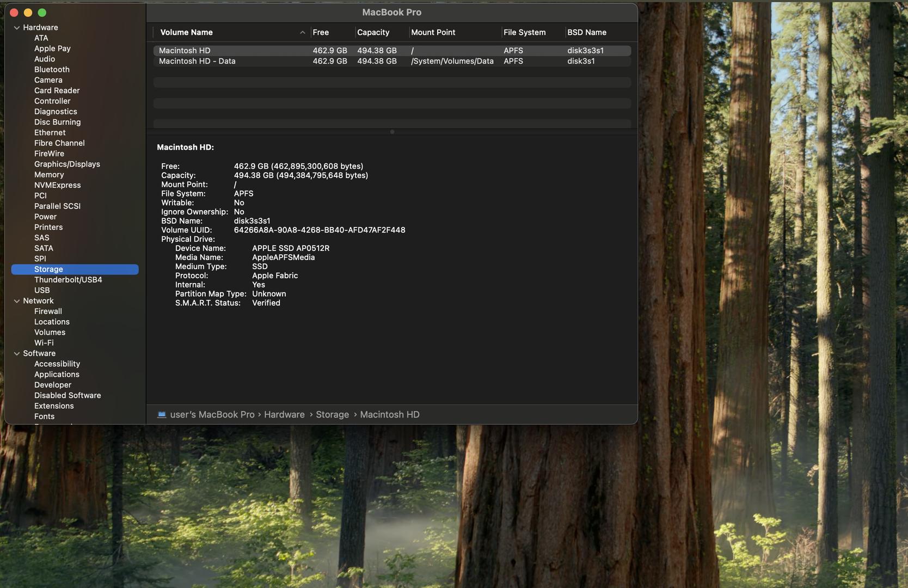The height and width of the screenshot is (588, 908).
Task: View Diagnostics information
Action: click(56, 112)
